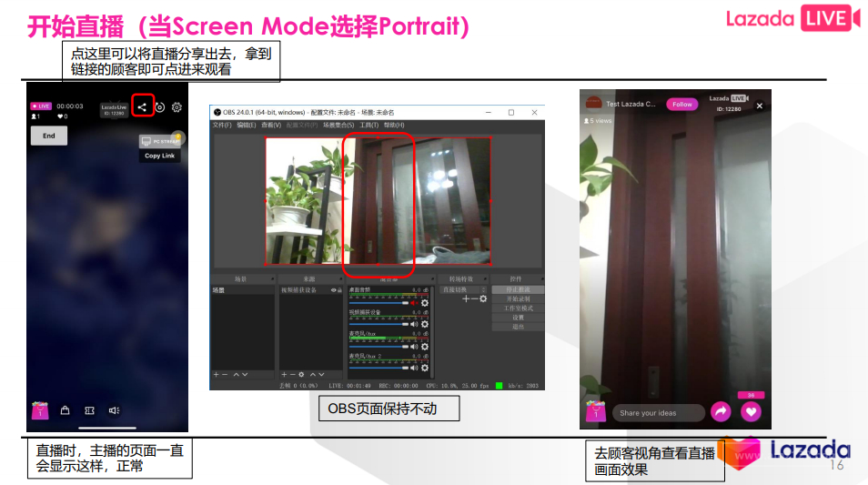Screen dimensions: 868x485
Task: Add a scene with the plus icon
Action: 217,375
